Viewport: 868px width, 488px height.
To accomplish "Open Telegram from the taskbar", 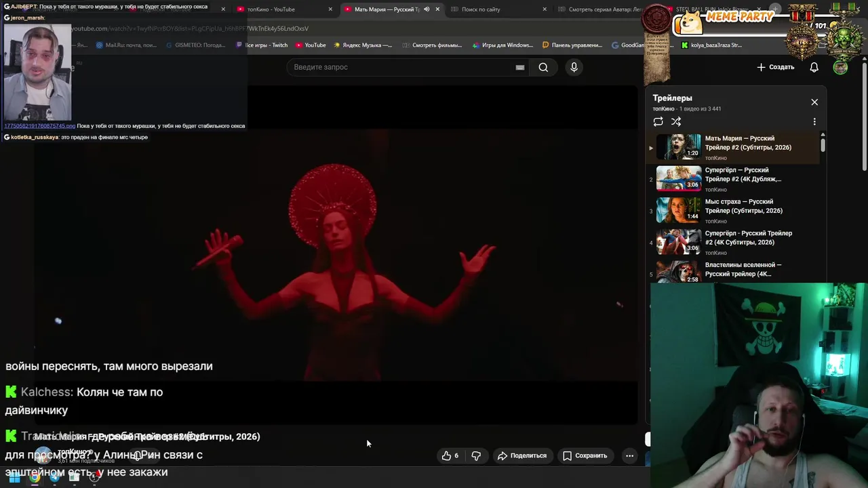I will 55,477.
